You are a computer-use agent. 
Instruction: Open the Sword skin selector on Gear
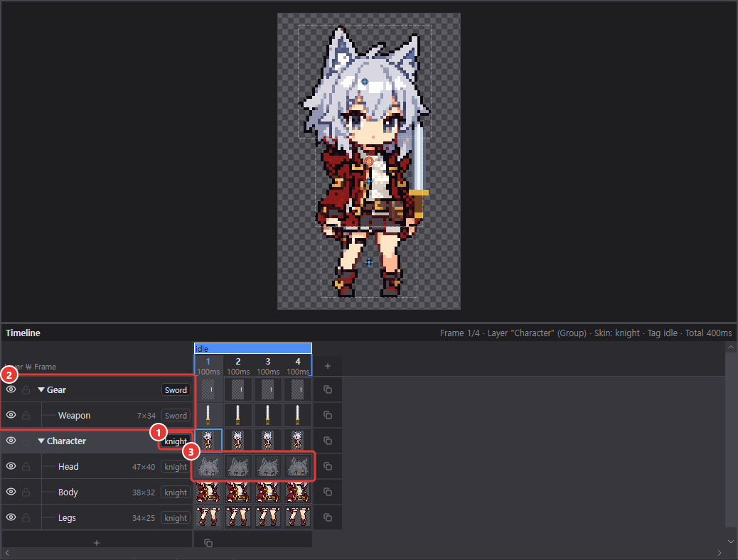[x=176, y=390]
